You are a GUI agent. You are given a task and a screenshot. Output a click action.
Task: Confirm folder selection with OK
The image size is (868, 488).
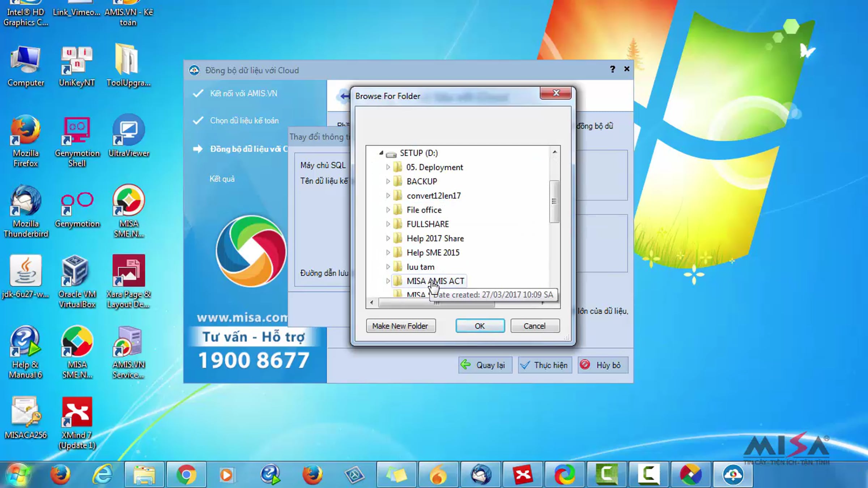[x=480, y=326]
